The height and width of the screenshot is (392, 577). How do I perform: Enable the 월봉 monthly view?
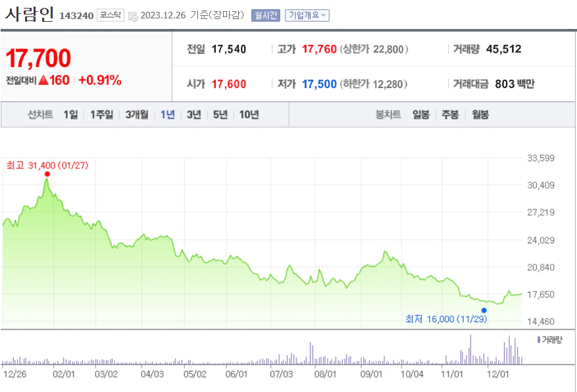point(480,114)
